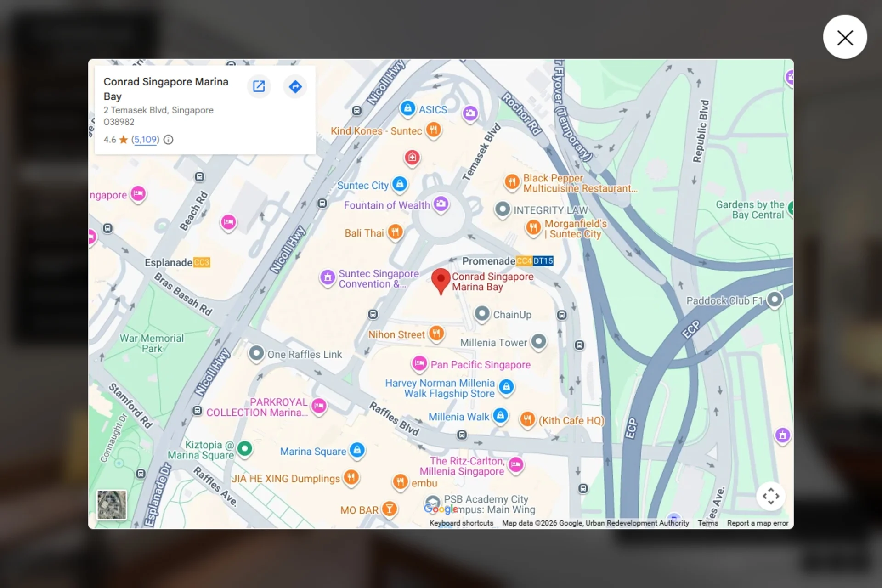Show rating info icon beside reviews

pos(169,140)
